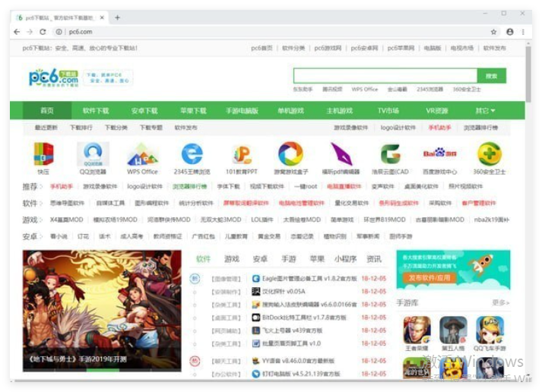Open the 下载排行 sub-nav link

coord(81,128)
